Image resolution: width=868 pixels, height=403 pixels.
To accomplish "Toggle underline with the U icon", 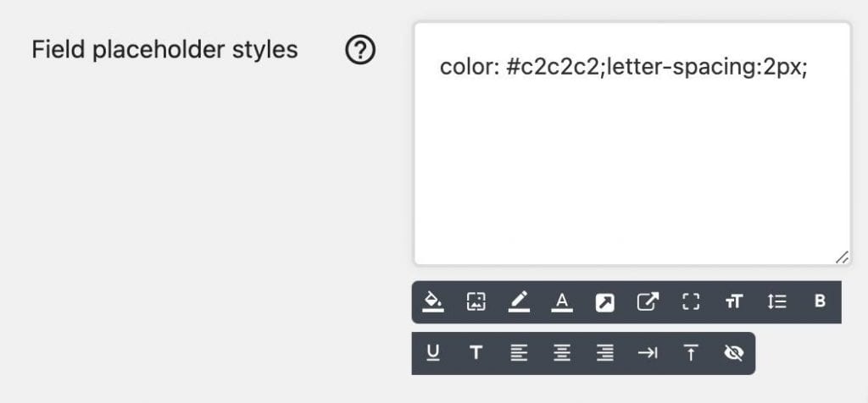I will (433, 353).
